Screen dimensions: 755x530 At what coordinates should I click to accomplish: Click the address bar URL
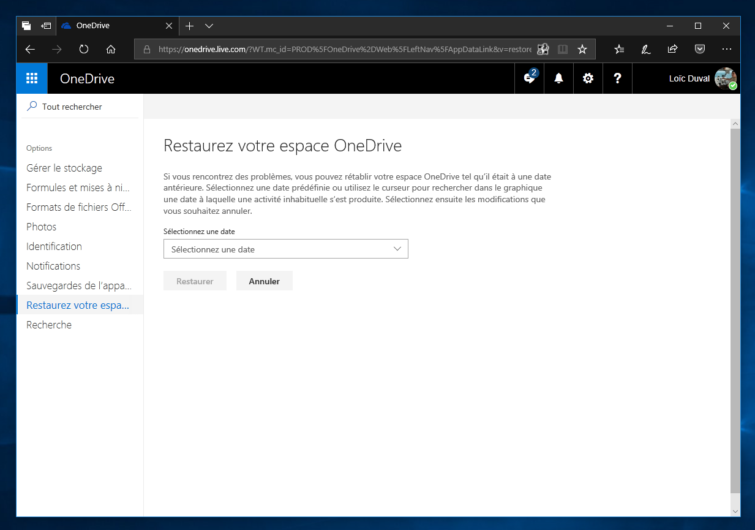tap(344, 49)
